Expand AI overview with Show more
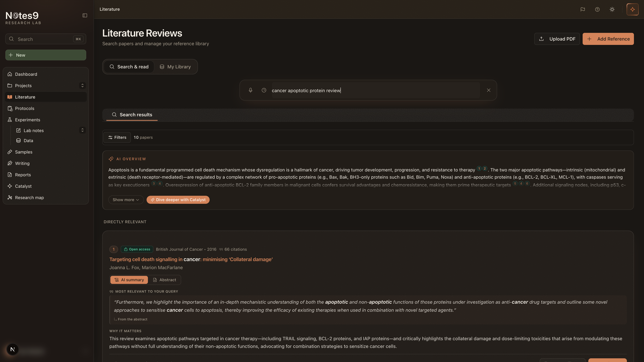Image resolution: width=644 pixels, height=362 pixels. click(126, 200)
